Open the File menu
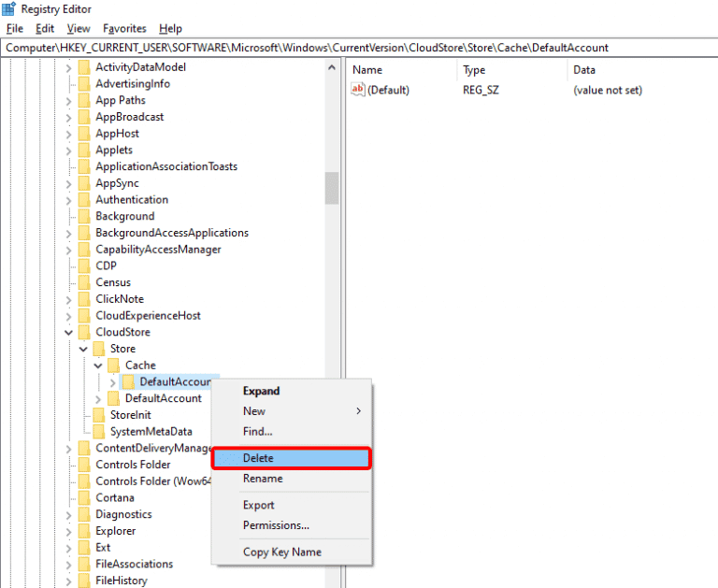The height and width of the screenshot is (588, 718). [x=15, y=28]
